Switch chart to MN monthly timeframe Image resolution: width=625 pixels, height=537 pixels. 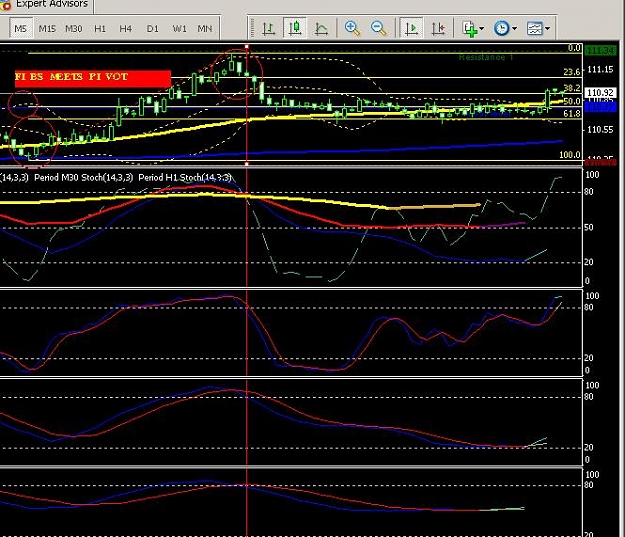[205, 29]
